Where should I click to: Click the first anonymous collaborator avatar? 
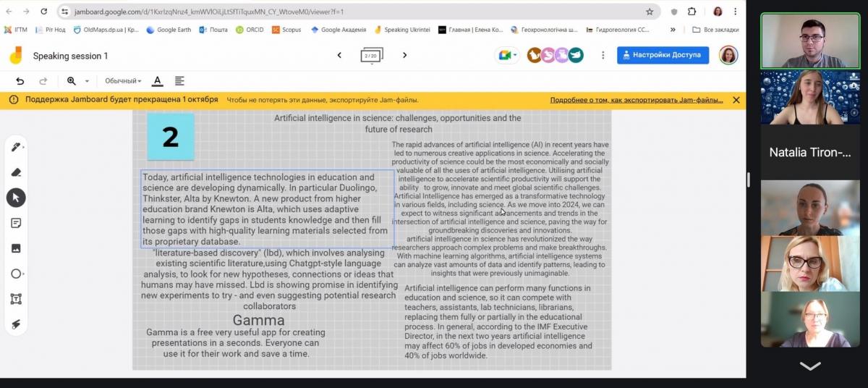coord(534,55)
